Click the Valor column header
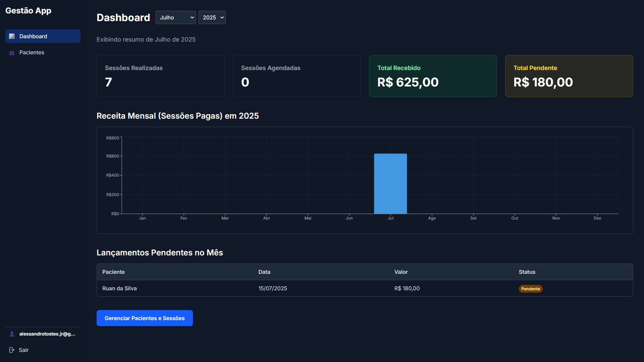644x362 pixels. [401, 272]
